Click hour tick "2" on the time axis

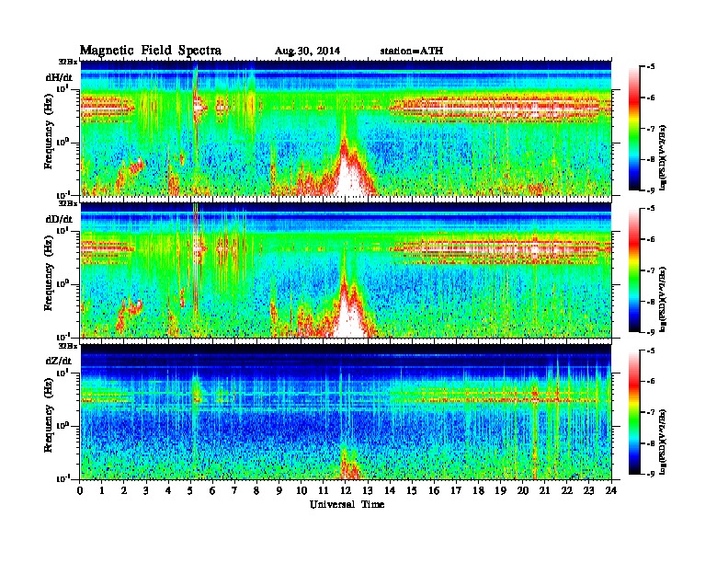pyautogui.click(x=124, y=490)
